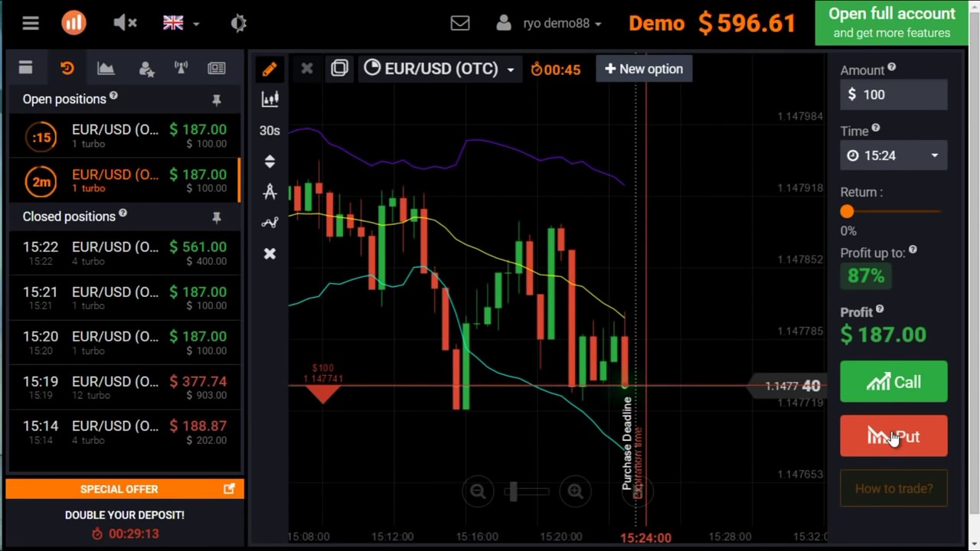Click the vertical arrows scale icon
This screenshot has height=551, width=980.
(269, 161)
